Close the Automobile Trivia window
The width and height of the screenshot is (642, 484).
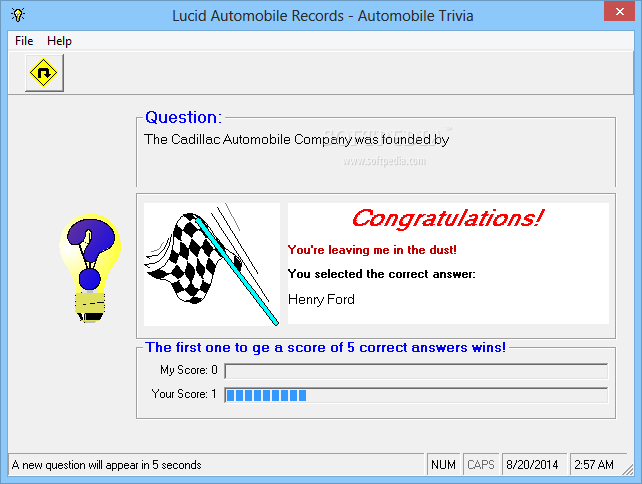point(619,11)
